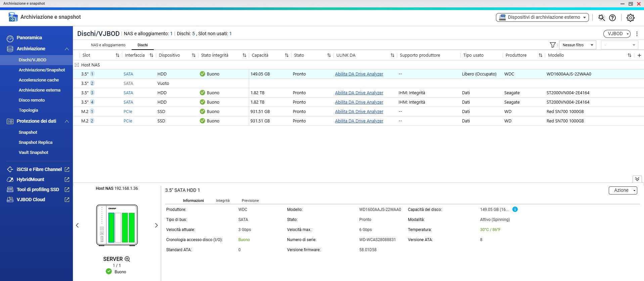Switch to the NAS e alloggiamento tab
Image resolution: width=644 pixels, height=281 pixels.
pos(108,45)
